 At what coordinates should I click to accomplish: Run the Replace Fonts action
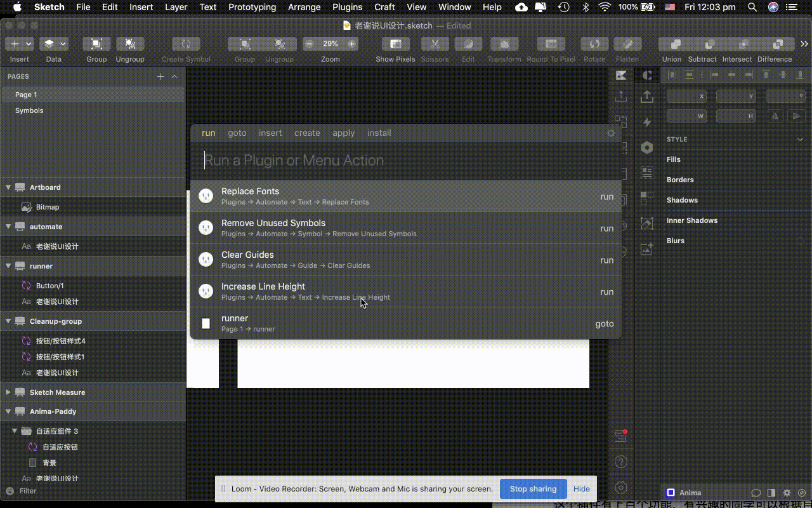click(406, 196)
